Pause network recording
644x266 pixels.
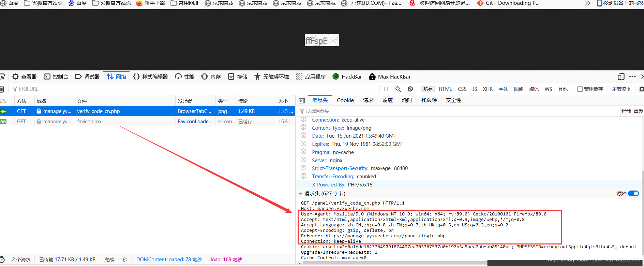[x=386, y=89]
